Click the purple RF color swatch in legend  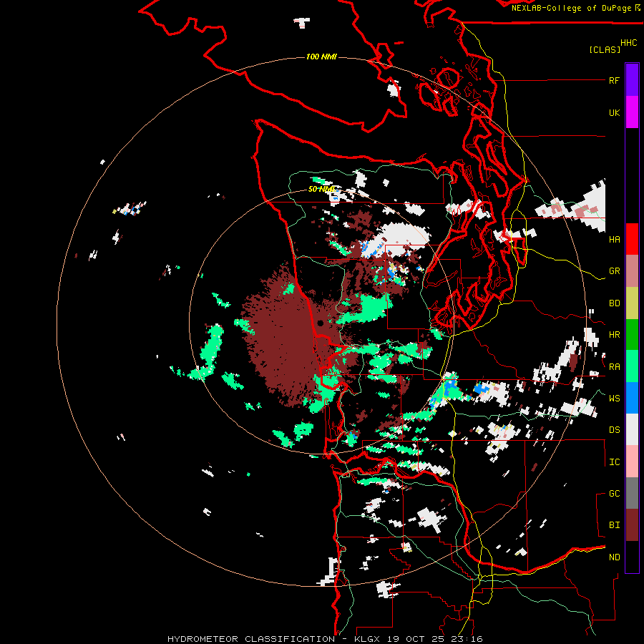(x=632, y=80)
